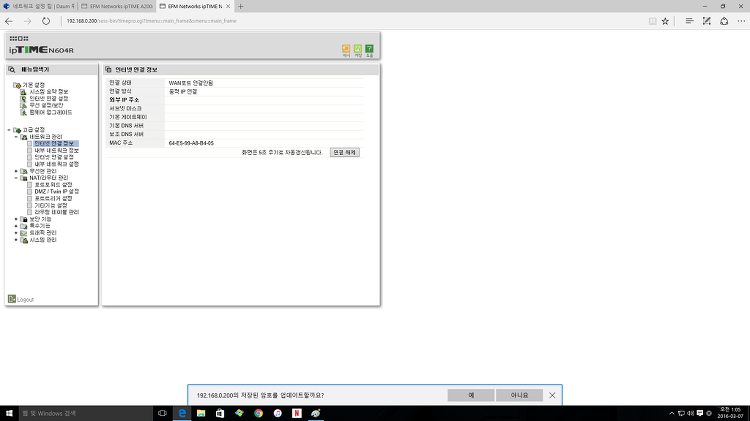The width and height of the screenshot is (750, 421).
Task: Collapse the 네트워크 관리 tree node
Action: coord(16,137)
